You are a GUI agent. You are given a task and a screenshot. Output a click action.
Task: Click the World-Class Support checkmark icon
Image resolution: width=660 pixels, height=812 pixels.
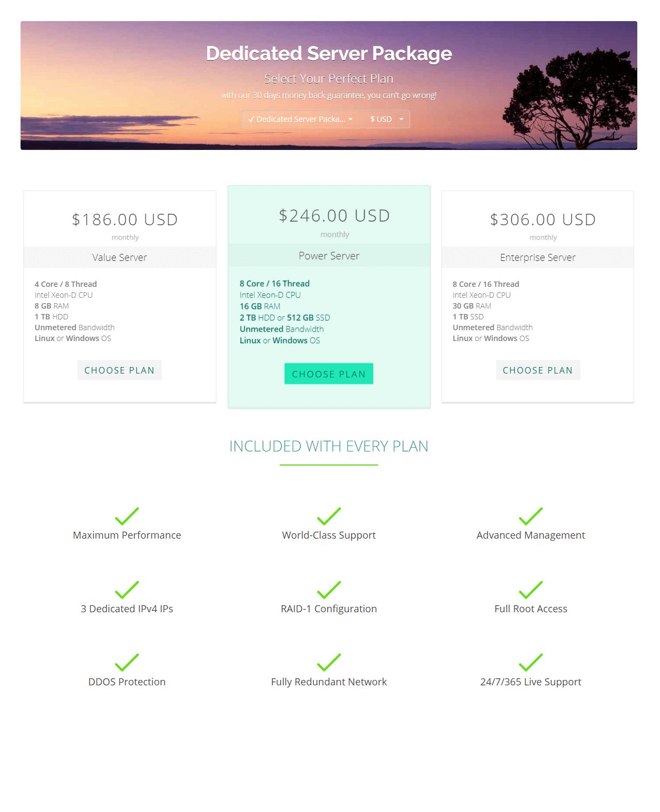point(329,516)
